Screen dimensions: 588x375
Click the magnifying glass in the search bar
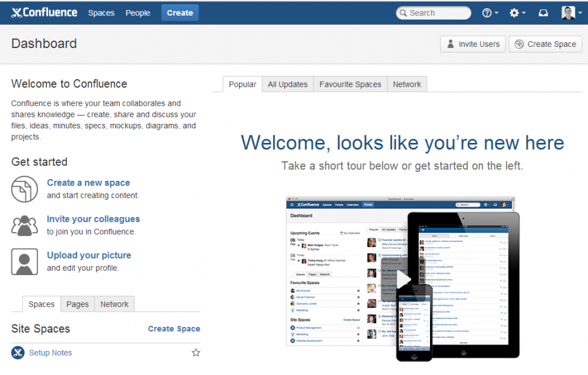point(404,12)
